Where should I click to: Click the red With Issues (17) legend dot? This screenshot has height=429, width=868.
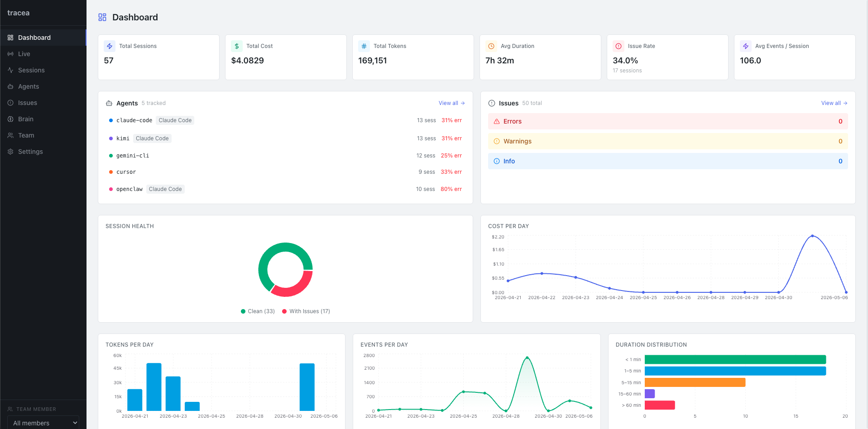[x=284, y=311]
